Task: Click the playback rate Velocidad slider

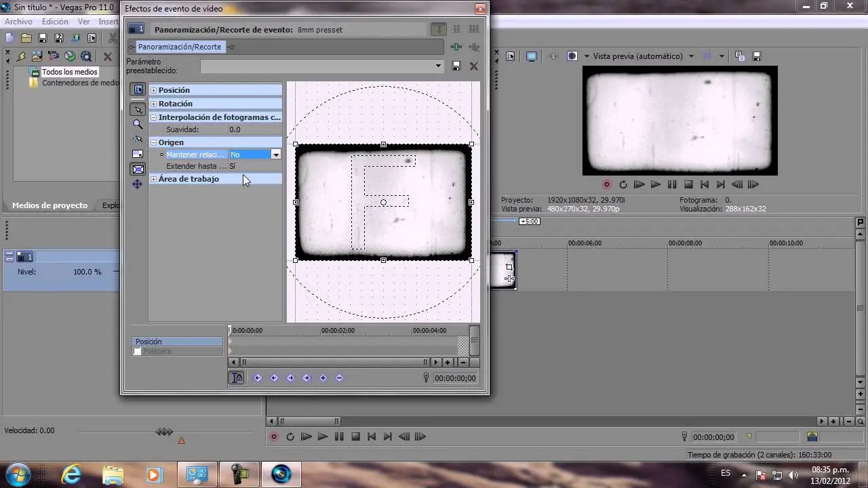Action: click(x=164, y=432)
